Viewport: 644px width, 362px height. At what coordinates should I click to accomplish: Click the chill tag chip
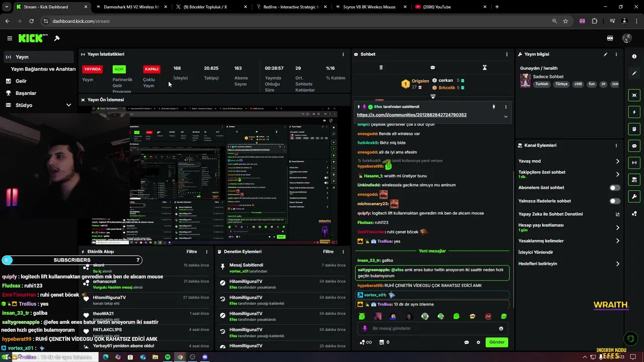578,84
